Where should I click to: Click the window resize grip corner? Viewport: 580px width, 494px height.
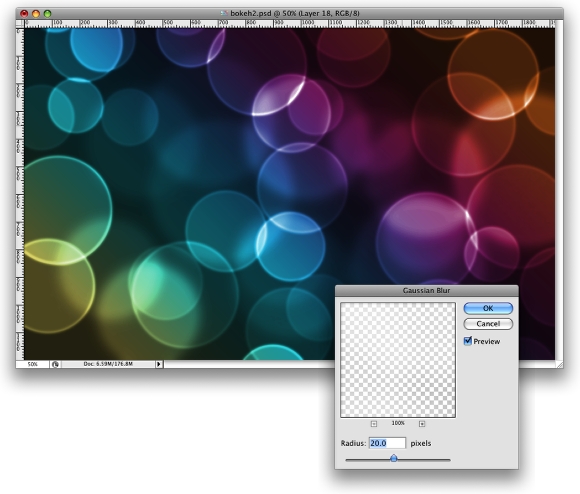[560, 364]
